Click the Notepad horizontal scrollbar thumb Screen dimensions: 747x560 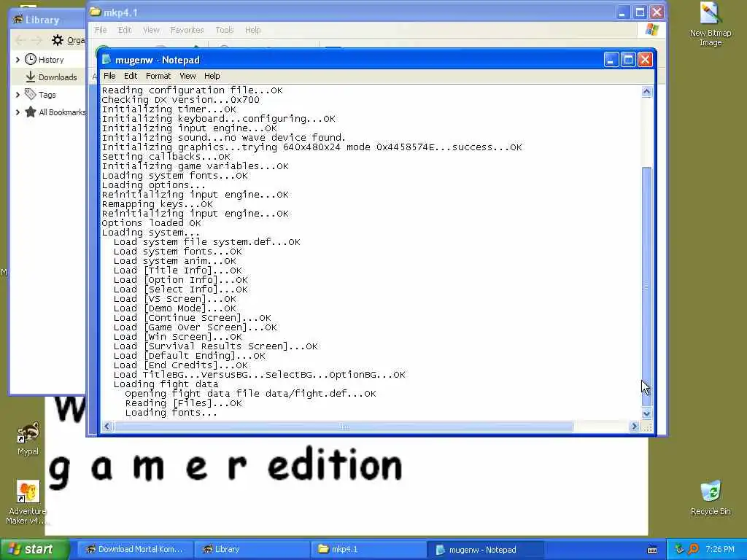(x=344, y=426)
